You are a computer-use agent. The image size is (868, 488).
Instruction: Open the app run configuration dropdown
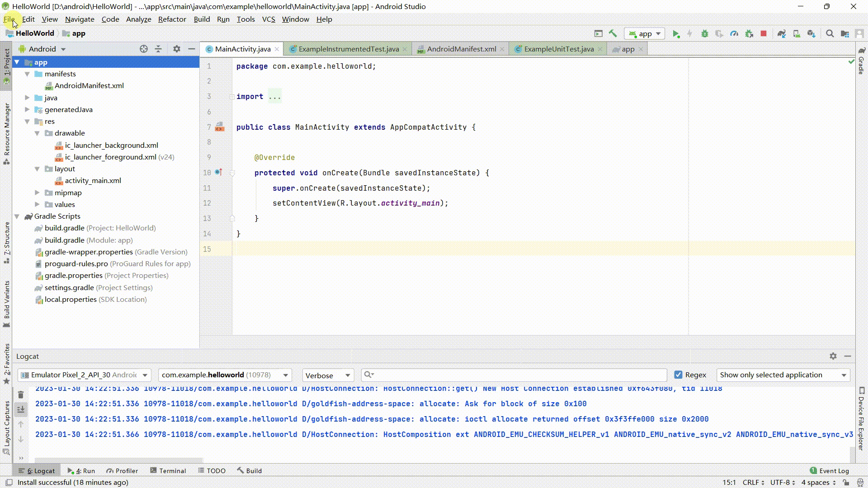(x=645, y=33)
